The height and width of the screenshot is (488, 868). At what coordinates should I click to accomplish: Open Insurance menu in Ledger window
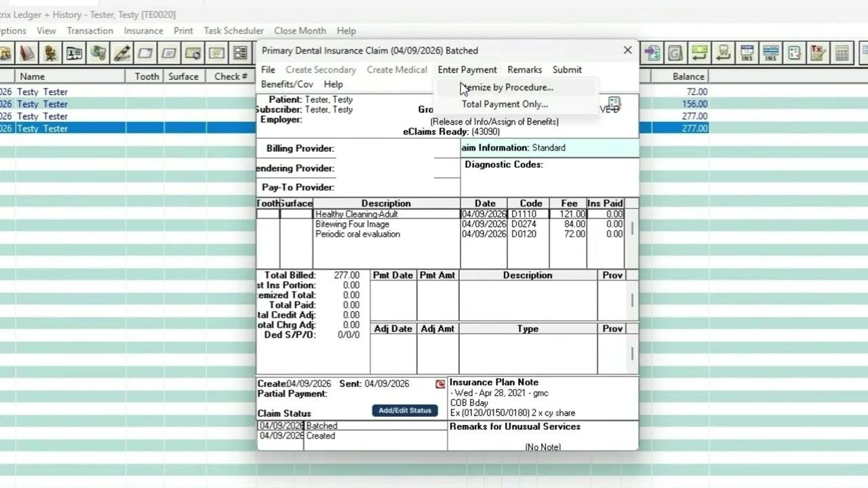coord(143,30)
